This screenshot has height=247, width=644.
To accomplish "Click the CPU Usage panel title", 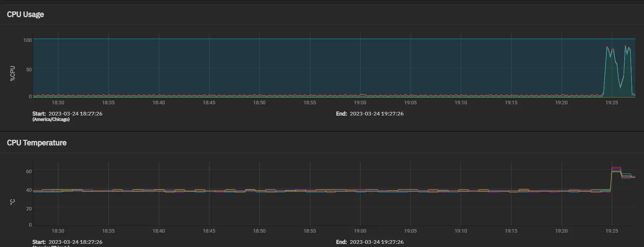I will pos(25,14).
